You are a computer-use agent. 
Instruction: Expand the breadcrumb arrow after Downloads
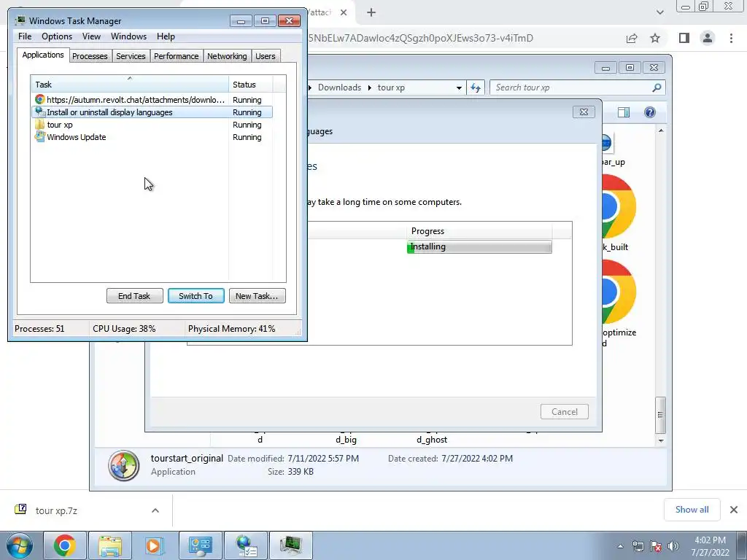tap(369, 87)
